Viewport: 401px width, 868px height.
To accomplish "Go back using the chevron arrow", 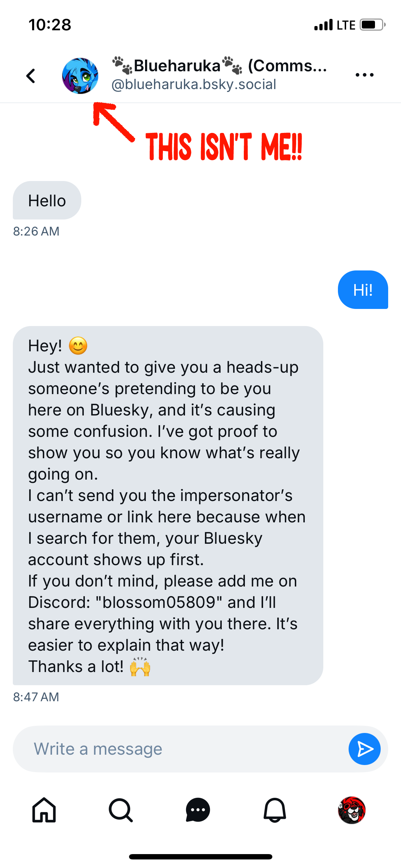I will click(31, 76).
